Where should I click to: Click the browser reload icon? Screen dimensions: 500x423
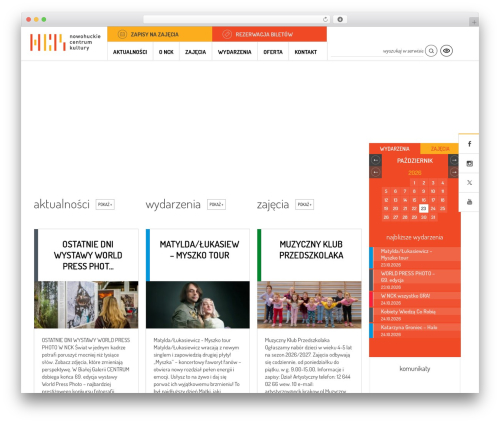(325, 20)
